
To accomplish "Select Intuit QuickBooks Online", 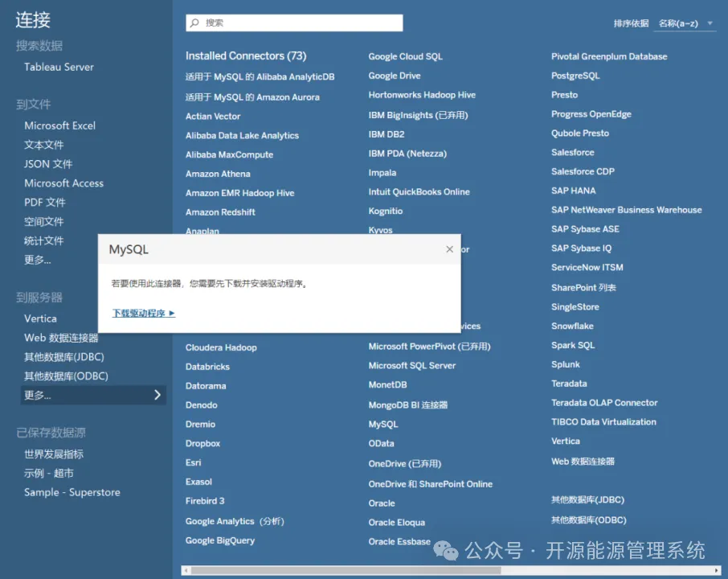I will click(x=419, y=191).
